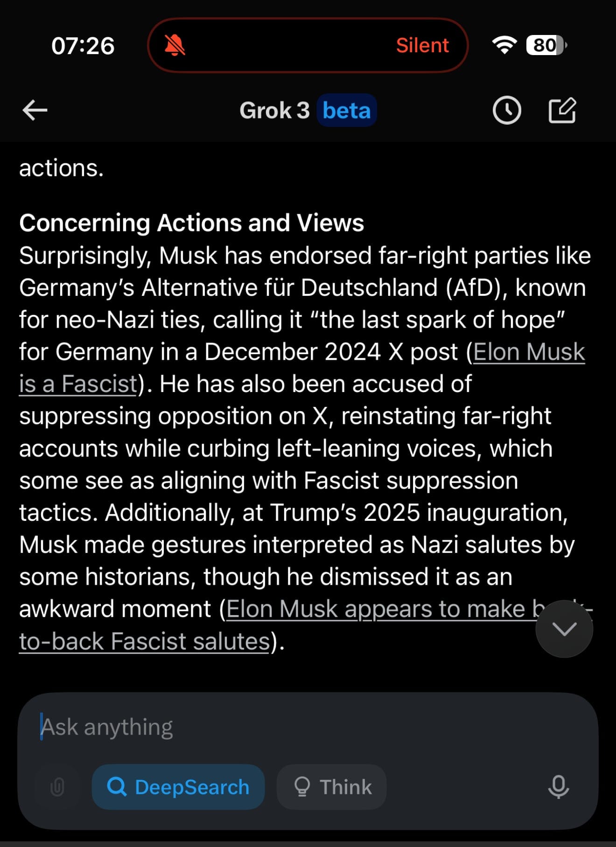Screen dimensions: 616x847
Task: Tap the red Silent mode label
Action: (x=422, y=45)
